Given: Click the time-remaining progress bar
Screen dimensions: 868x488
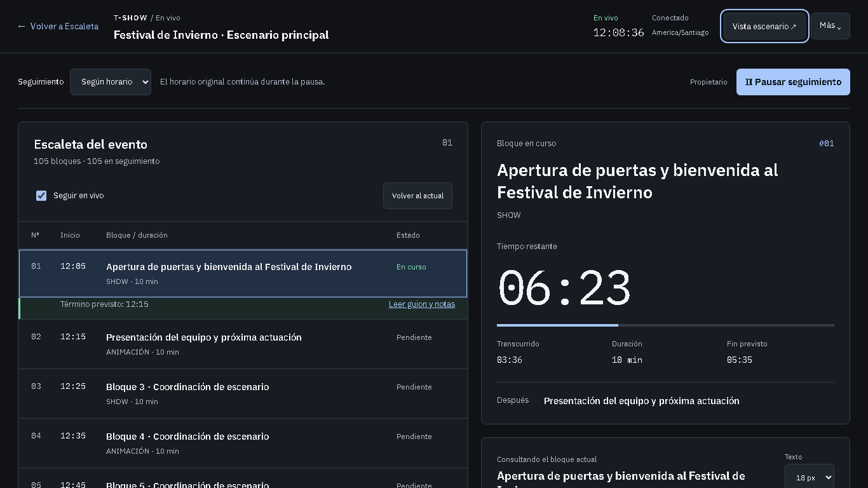Looking at the screenshot, I should pyautogui.click(x=665, y=325).
